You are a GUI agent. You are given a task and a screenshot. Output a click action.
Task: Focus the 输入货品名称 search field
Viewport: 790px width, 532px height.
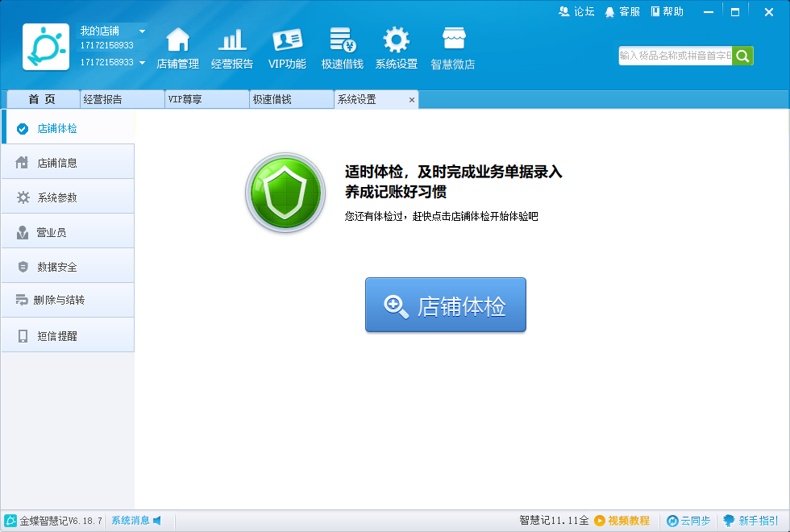point(676,56)
